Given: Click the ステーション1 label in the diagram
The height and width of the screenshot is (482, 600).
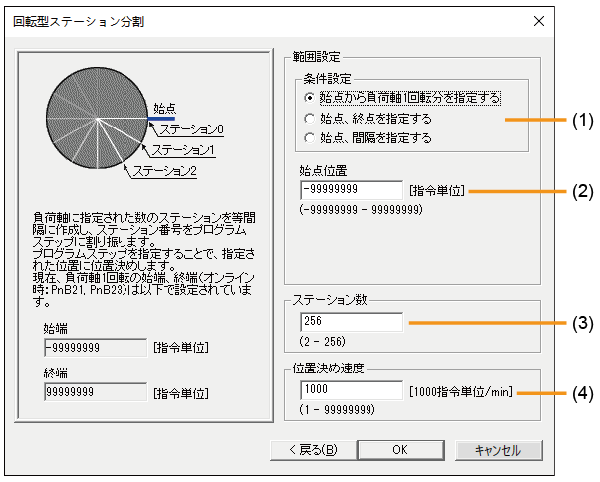Looking at the screenshot, I should click(183, 150).
